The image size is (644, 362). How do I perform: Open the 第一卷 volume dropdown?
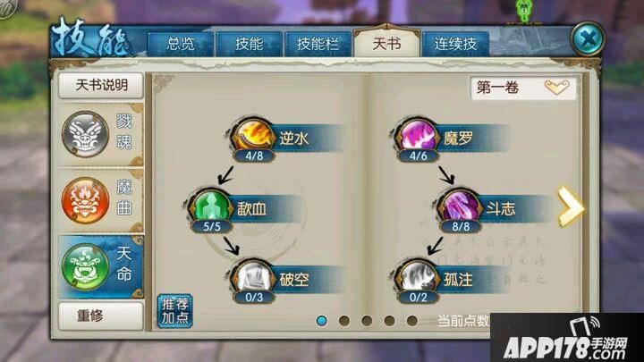(x=523, y=88)
